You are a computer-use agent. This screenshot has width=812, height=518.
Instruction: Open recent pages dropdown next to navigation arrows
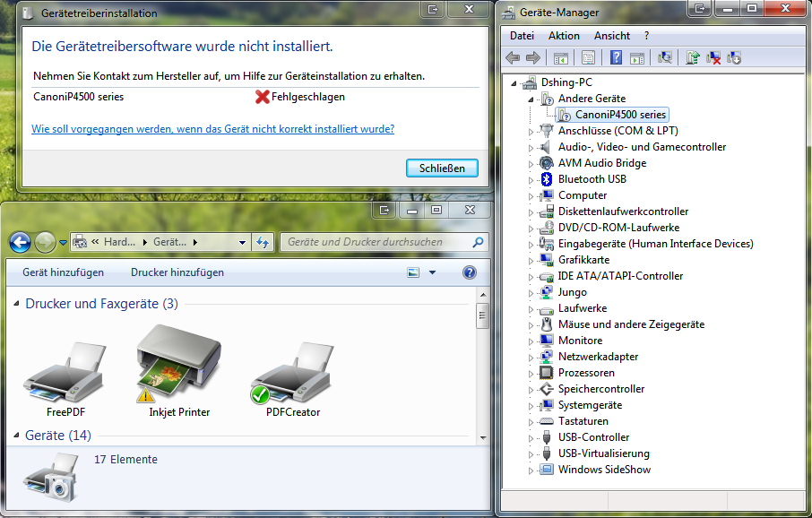63,242
